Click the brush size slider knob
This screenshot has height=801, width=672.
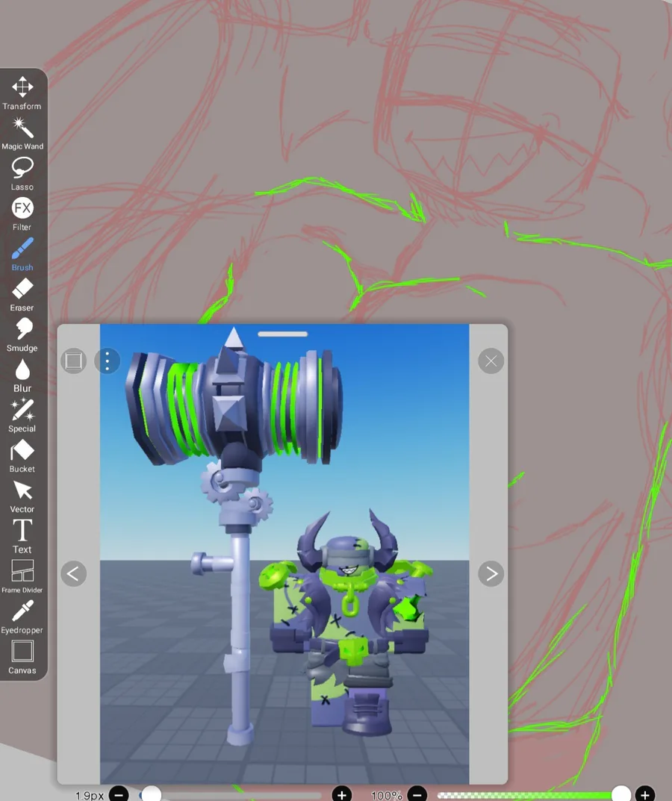pyautogui.click(x=152, y=794)
